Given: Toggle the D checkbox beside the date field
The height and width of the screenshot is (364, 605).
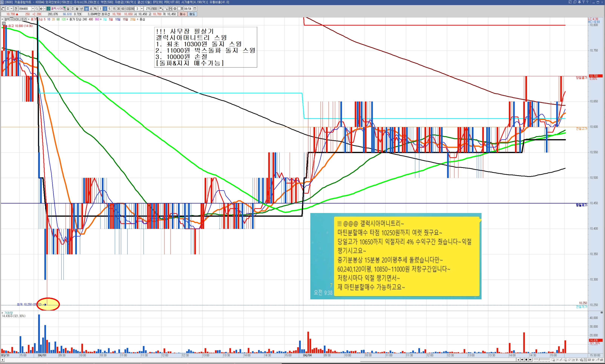Looking at the screenshot, I should point(179,9).
